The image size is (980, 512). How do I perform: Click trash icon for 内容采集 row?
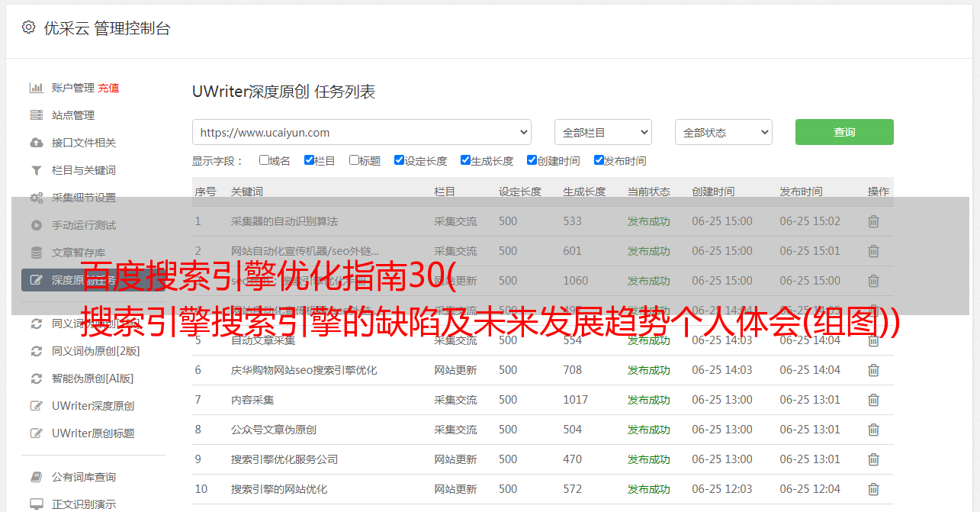pyautogui.click(x=873, y=400)
